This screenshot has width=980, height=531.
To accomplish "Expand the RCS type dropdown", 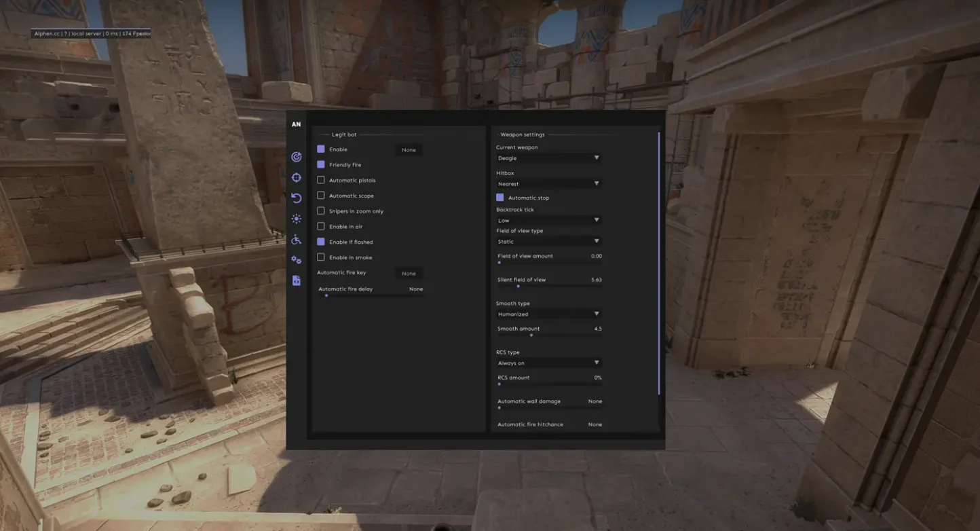I will (548, 363).
